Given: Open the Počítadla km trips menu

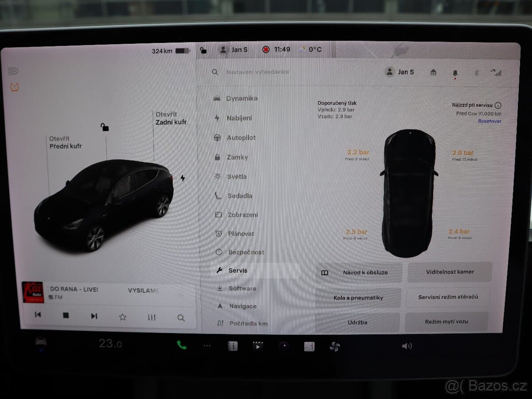Looking at the screenshot, I should pyautogui.click(x=243, y=323).
